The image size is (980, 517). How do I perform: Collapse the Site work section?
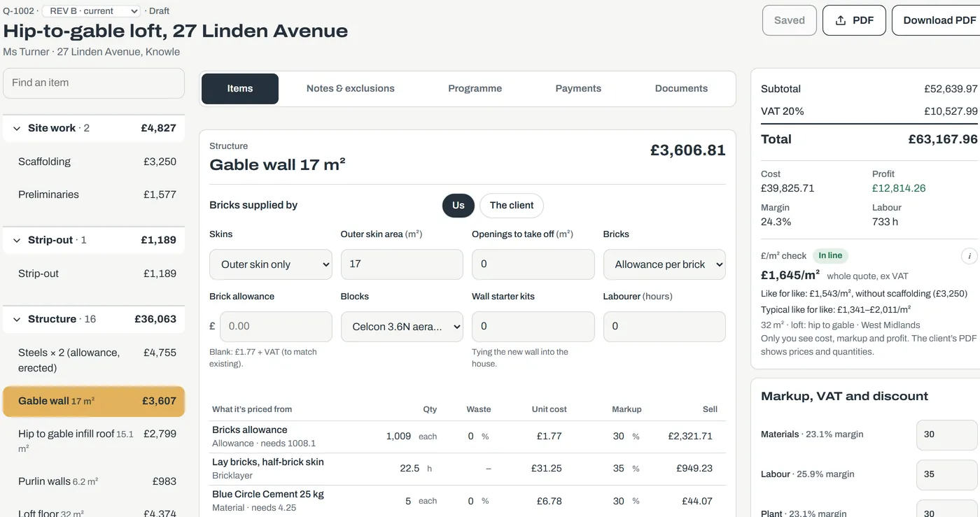point(94,128)
